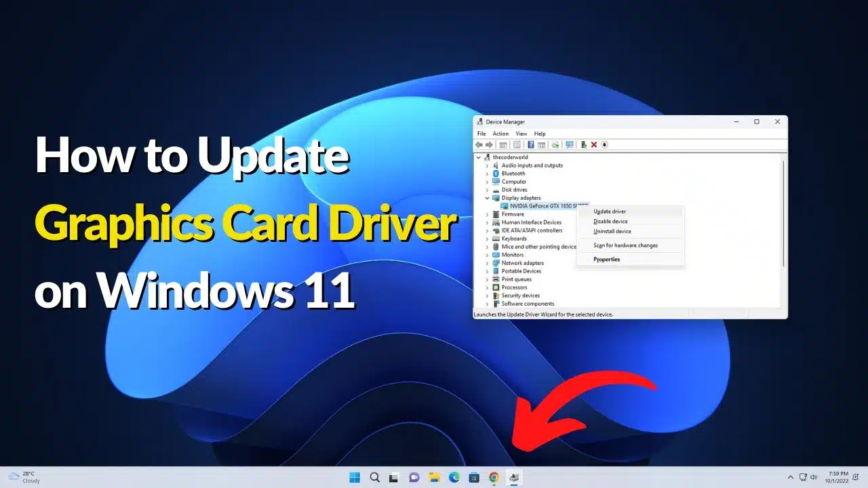The image size is (868, 488).
Task: Open the View menu
Action: 521,134
